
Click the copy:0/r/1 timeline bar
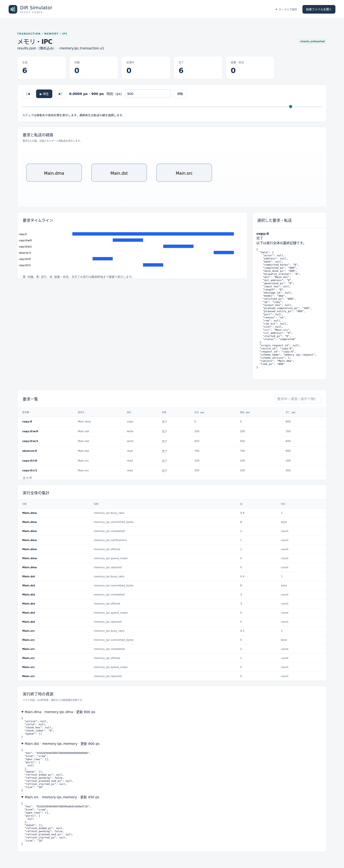tap(153, 265)
